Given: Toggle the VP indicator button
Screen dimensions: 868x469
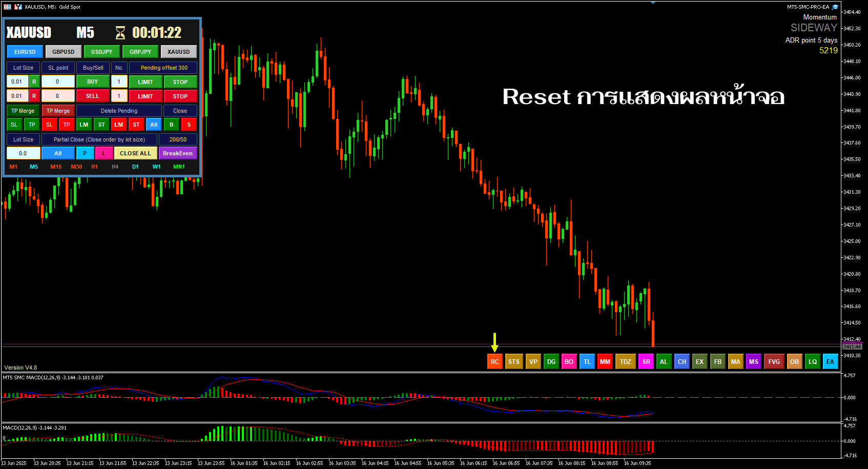Looking at the screenshot, I should click(533, 361).
